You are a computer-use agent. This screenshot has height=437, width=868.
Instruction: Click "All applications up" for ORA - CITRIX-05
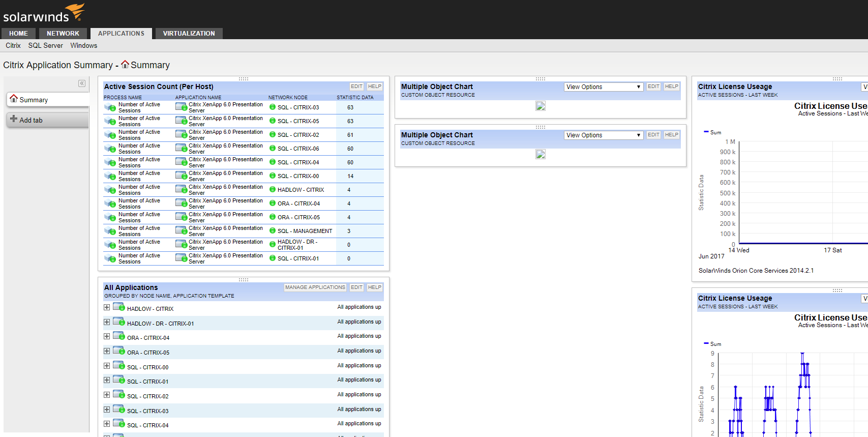[x=359, y=351]
